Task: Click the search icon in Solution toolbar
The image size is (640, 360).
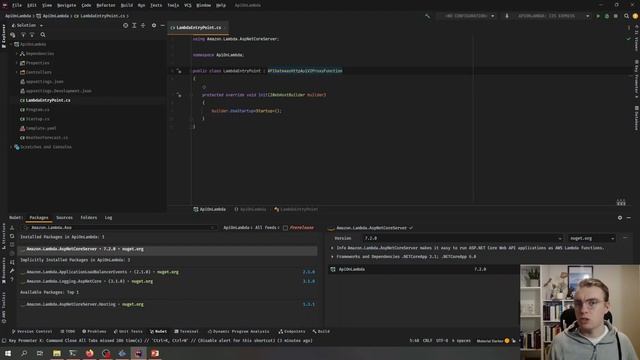Action: [x=43, y=35]
